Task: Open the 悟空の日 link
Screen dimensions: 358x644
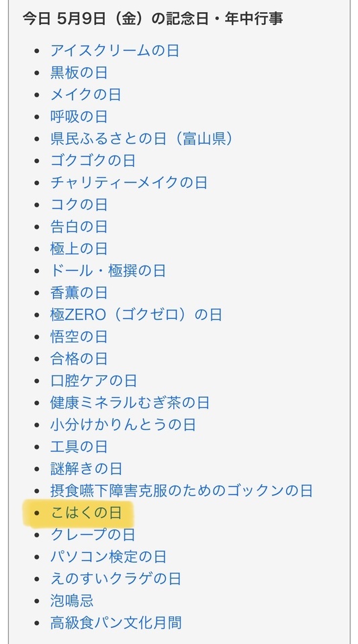Action: coord(79,337)
